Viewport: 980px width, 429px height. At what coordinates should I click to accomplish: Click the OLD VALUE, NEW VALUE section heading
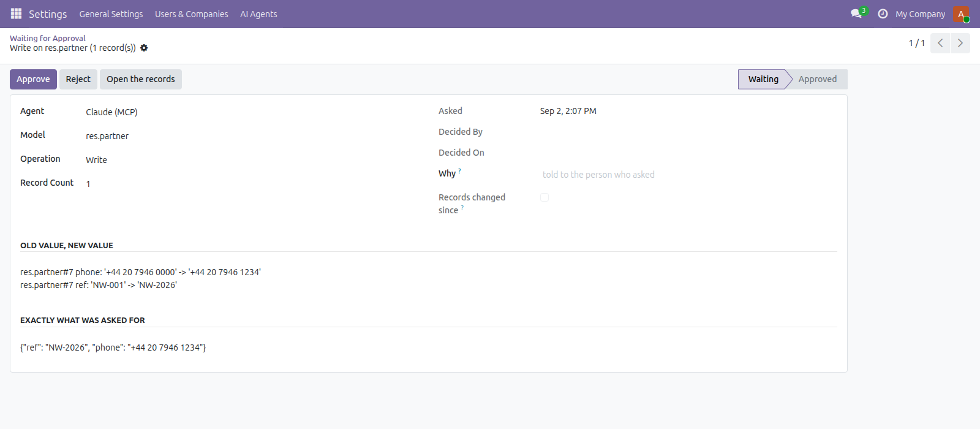click(67, 245)
